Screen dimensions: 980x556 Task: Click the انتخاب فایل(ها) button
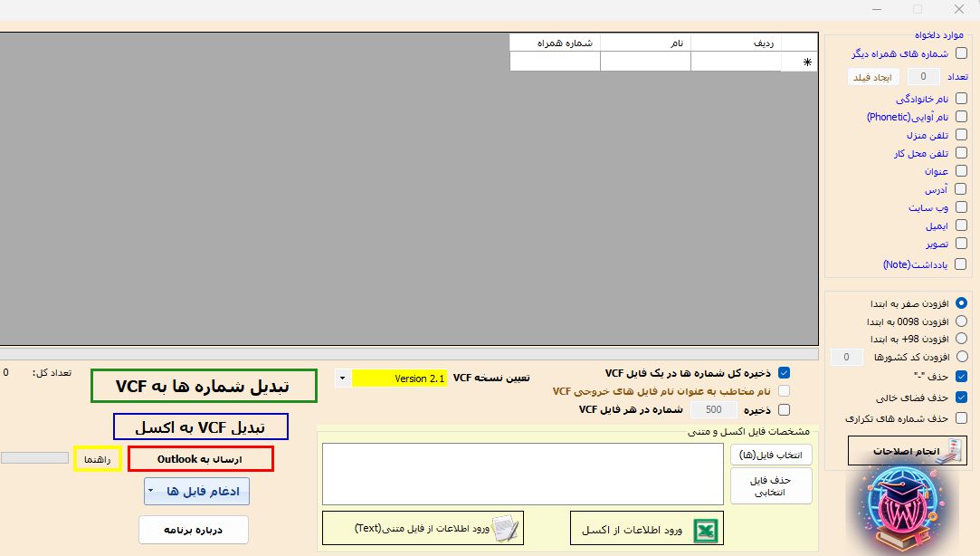tap(771, 455)
